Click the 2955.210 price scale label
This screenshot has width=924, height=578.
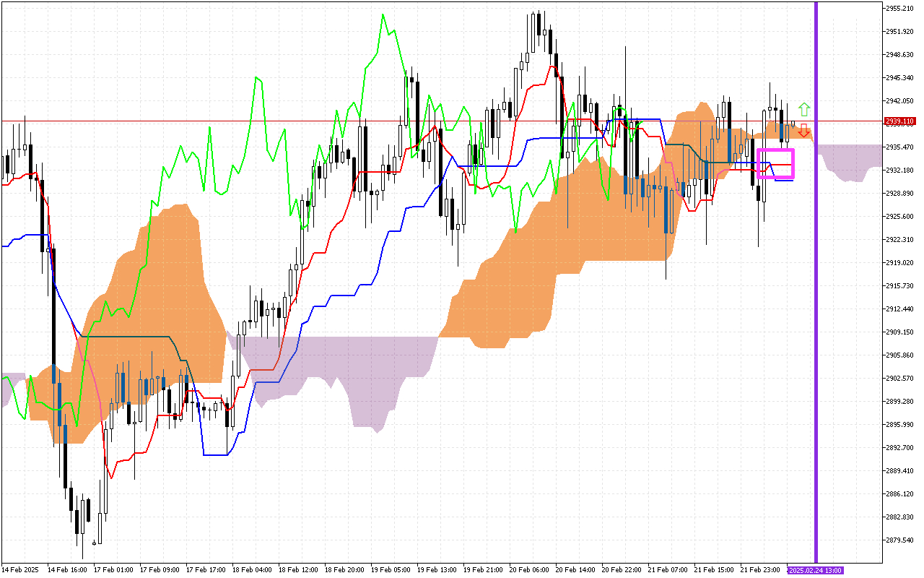coord(900,9)
